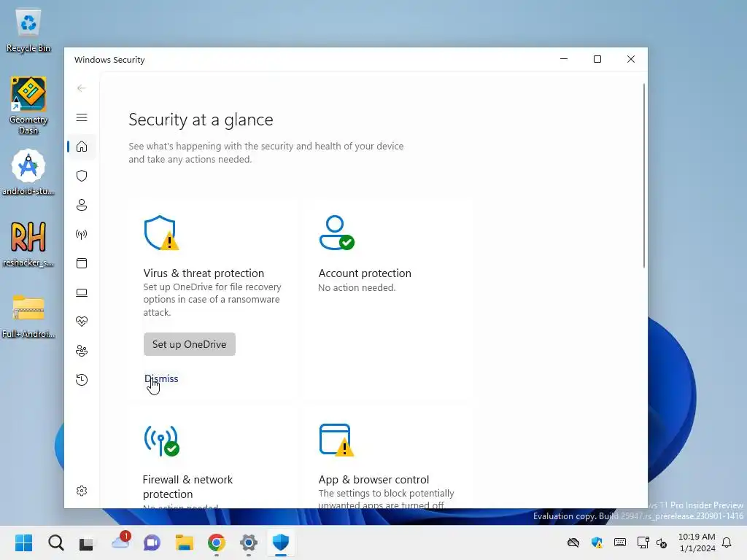Select Full+Android zip folder desktop icon
Viewport: 747px width, 560px height.
point(28,316)
